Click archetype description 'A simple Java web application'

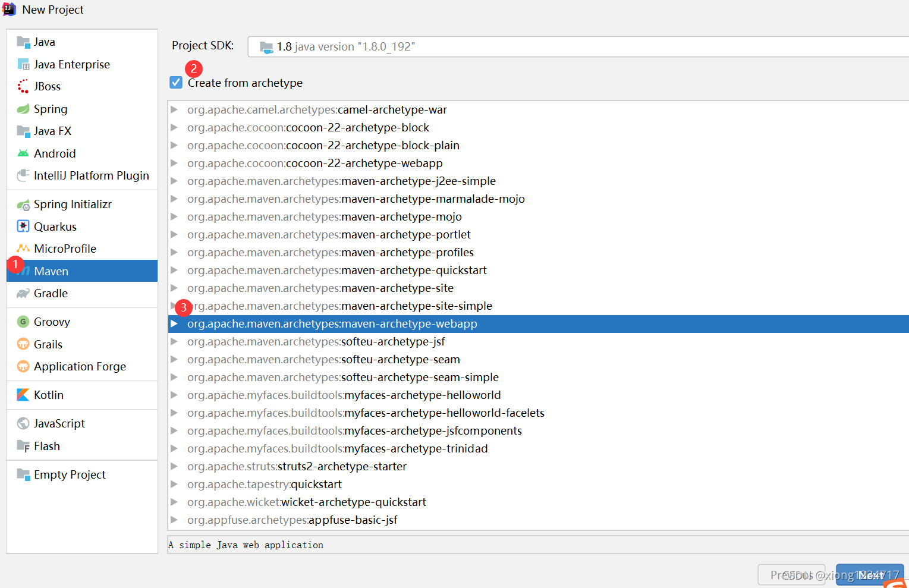coord(246,545)
